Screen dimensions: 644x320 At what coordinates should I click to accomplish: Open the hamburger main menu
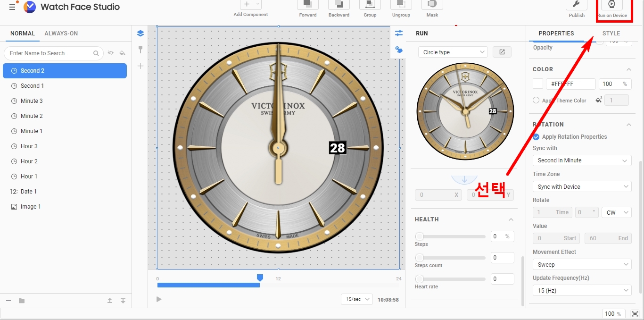[12, 7]
